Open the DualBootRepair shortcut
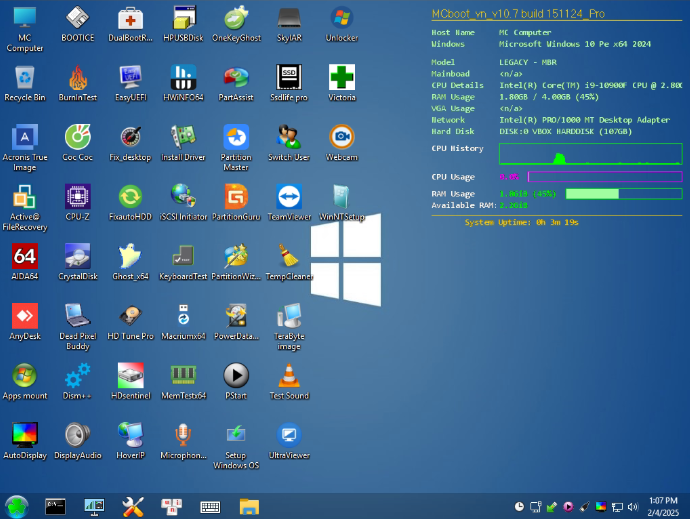 [130, 24]
